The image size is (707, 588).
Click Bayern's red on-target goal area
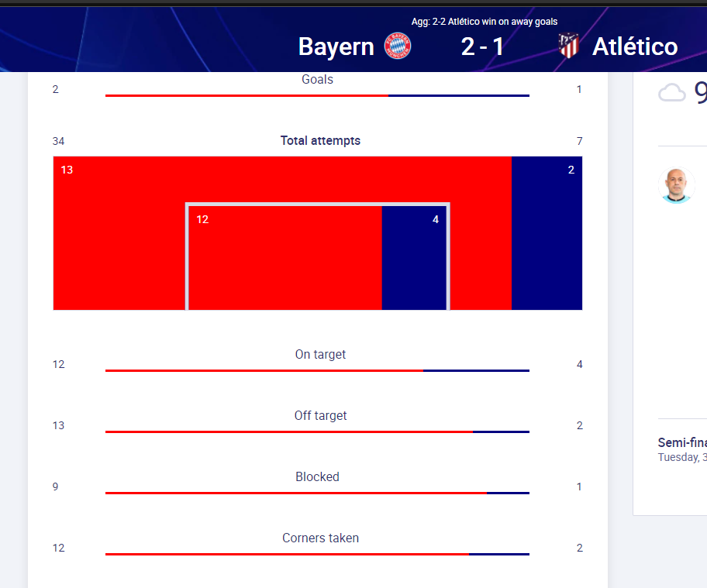(x=285, y=258)
